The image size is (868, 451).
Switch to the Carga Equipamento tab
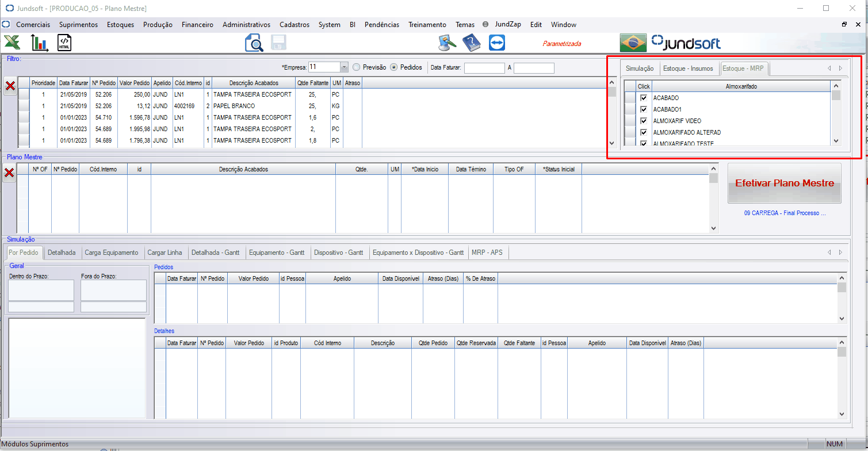[x=111, y=253]
